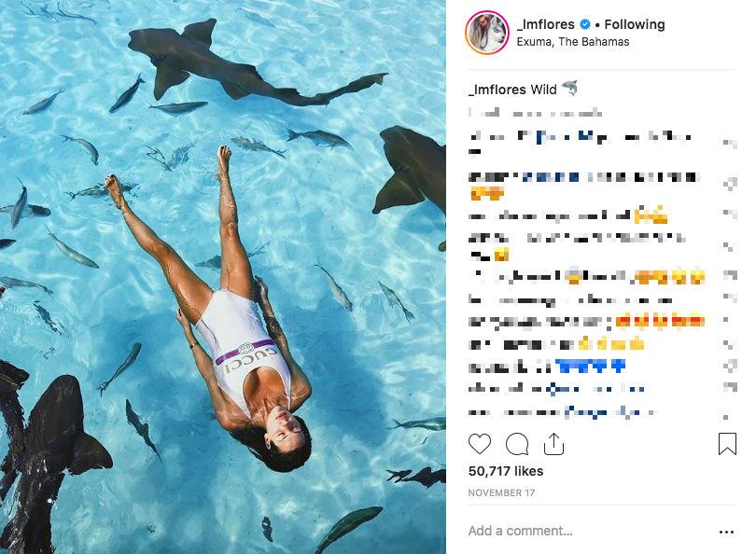This screenshot has width=756, height=554.
Task: View who liked via 50,717 likes
Action: [505, 473]
